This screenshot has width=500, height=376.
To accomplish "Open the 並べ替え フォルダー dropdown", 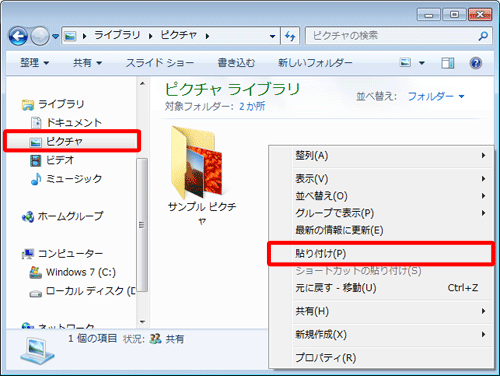I will 436,96.
